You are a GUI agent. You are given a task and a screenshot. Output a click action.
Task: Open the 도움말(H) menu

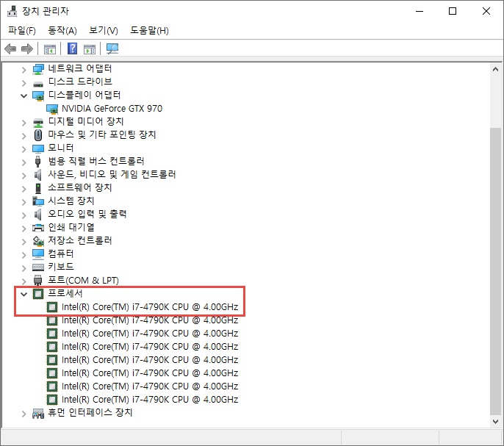(149, 31)
